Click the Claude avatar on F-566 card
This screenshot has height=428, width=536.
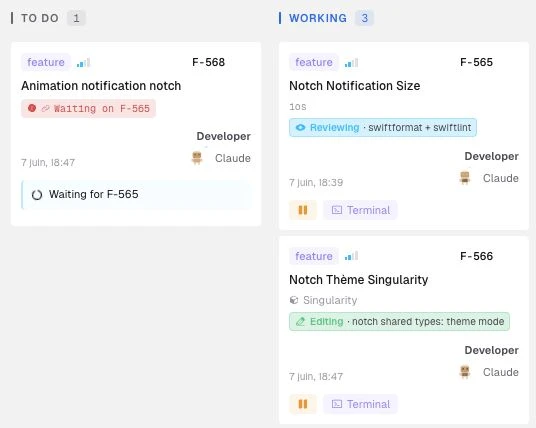(465, 372)
